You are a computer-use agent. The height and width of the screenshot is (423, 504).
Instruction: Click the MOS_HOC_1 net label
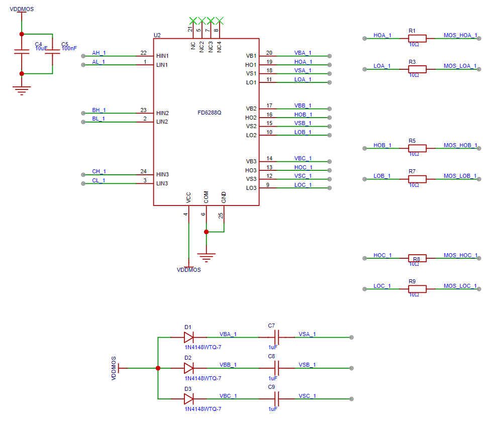[x=461, y=255]
